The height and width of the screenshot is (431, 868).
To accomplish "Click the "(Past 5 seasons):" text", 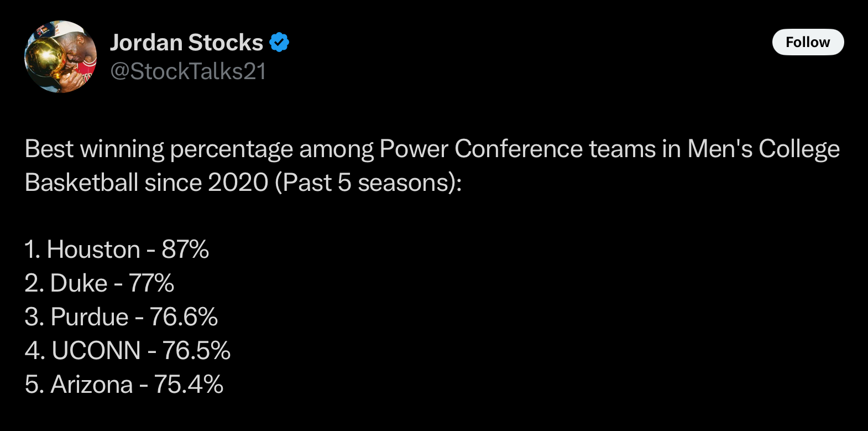I will pyautogui.click(x=368, y=183).
